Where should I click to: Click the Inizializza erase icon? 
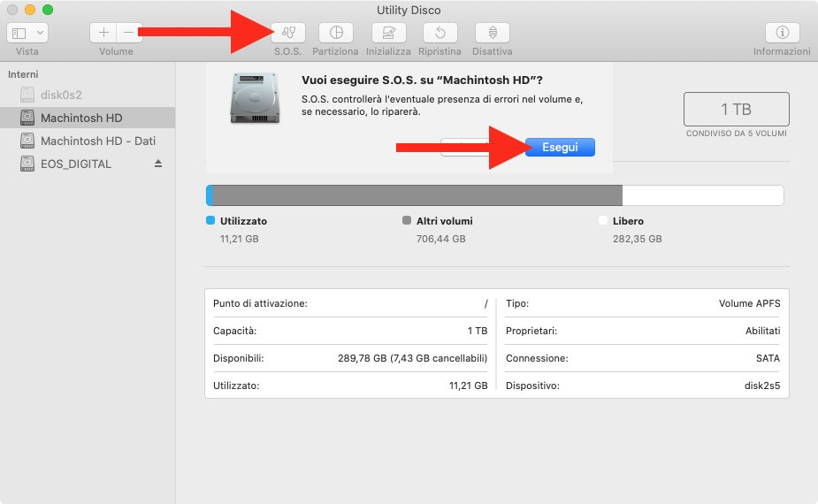point(388,33)
